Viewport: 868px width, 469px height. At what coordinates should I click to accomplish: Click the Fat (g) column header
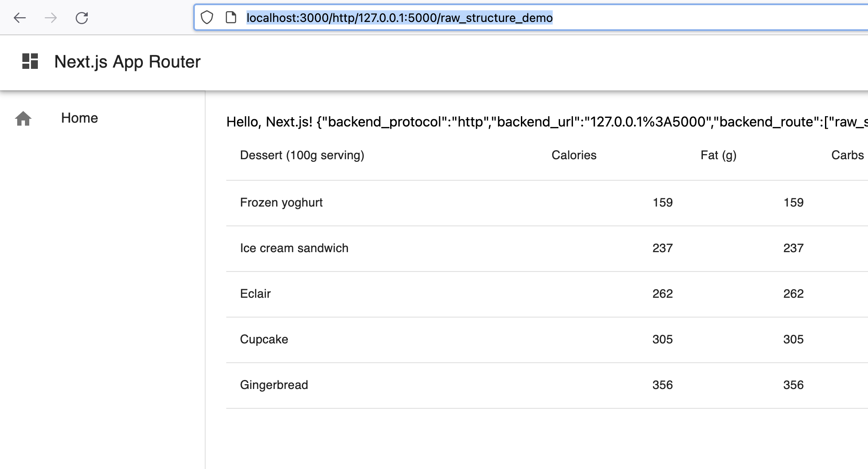click(718, 155)
